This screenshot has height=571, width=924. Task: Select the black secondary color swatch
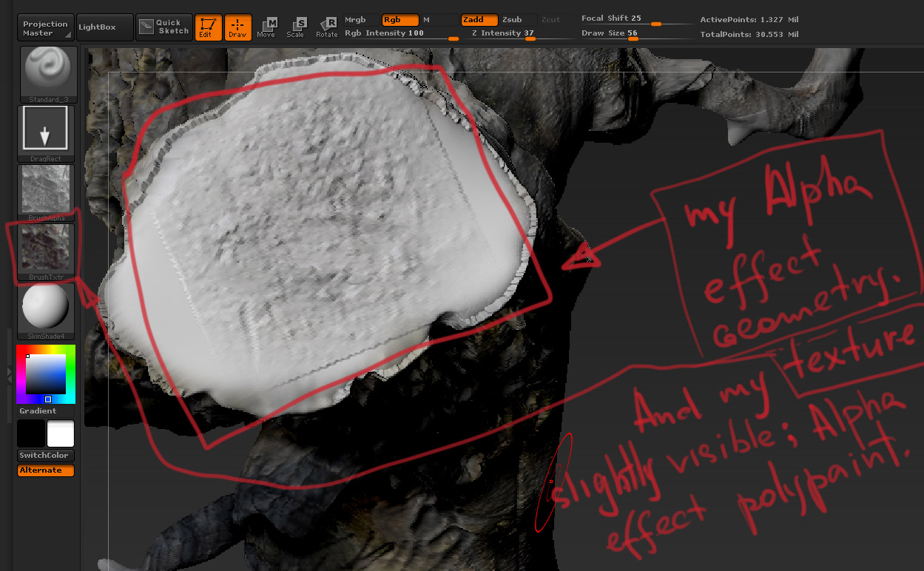pos(31,433)
